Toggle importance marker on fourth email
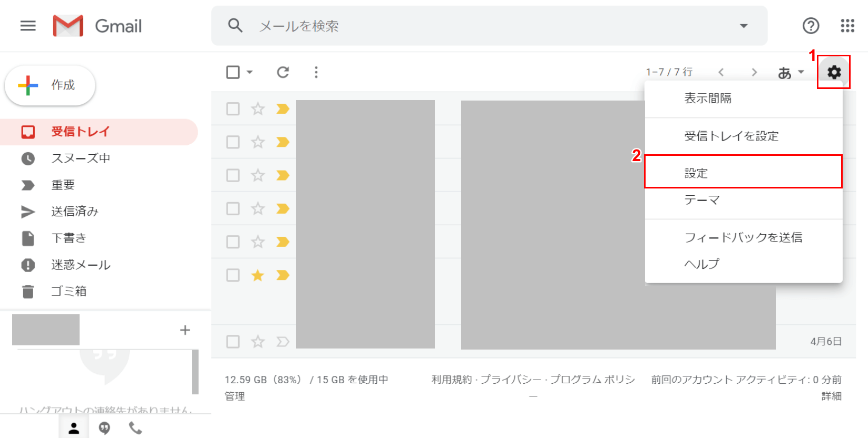 (x=283, y=208)
